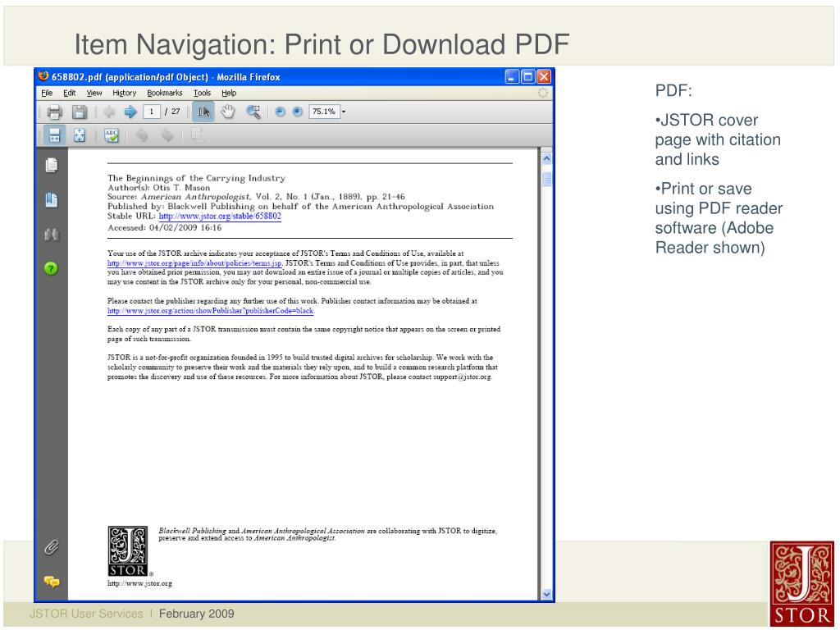This screenshot has width=840, height=630.
Task: Click the vertical scrollbar thumb
Action: point(546,178)
